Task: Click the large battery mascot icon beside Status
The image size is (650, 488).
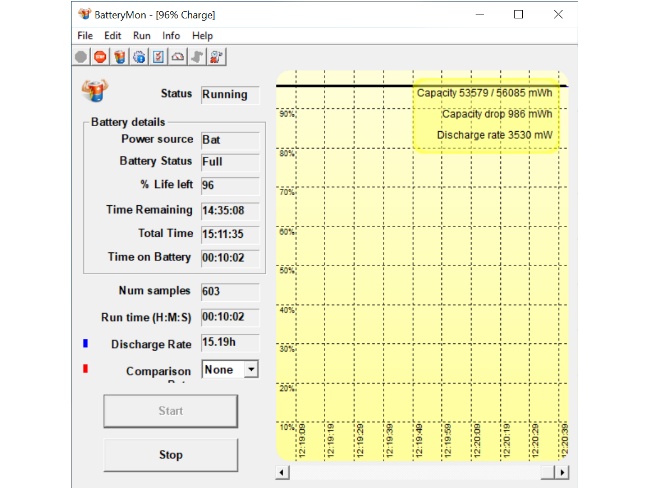Action: click(x=95, y=90)
